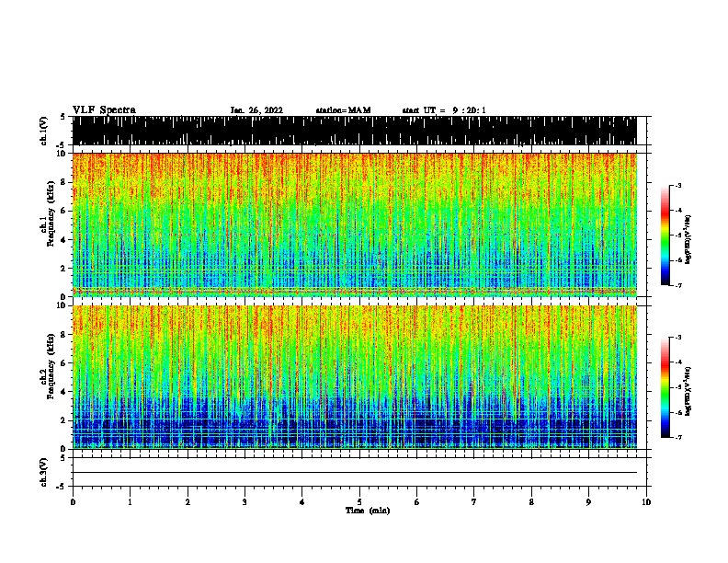The image size is (728, 563).
Task: Click the ch.1 colorbar PSD units label
Action: click(688, 239)
